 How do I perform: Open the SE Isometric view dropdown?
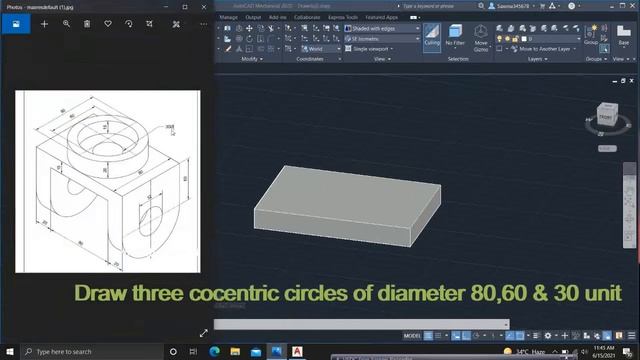coord(382,39)
